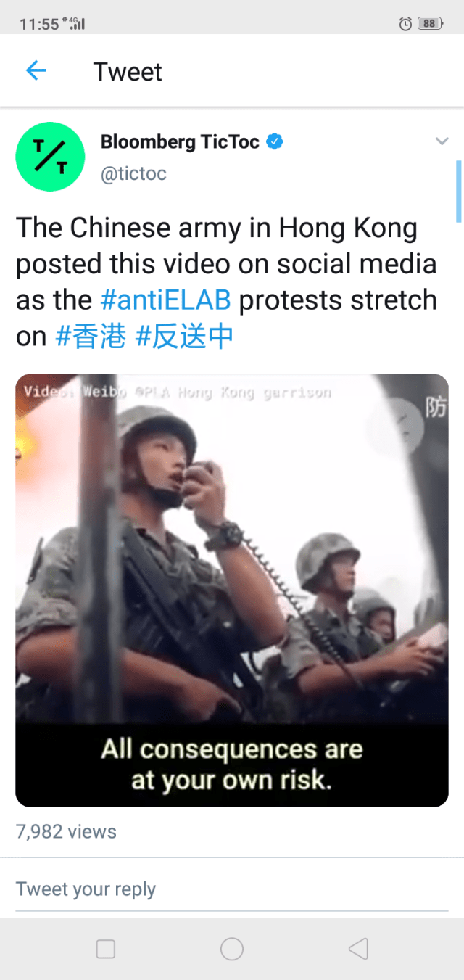The image size is (464, 980).
Task: Tap the 7,982 views count
Action: [66, 832]
